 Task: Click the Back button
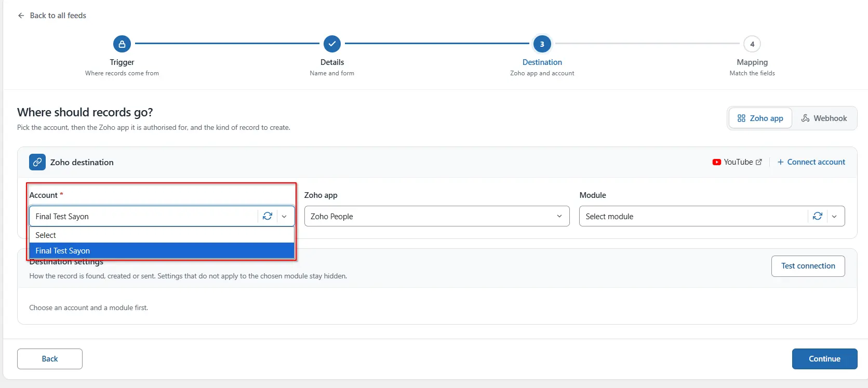click(x=50, y=359)
